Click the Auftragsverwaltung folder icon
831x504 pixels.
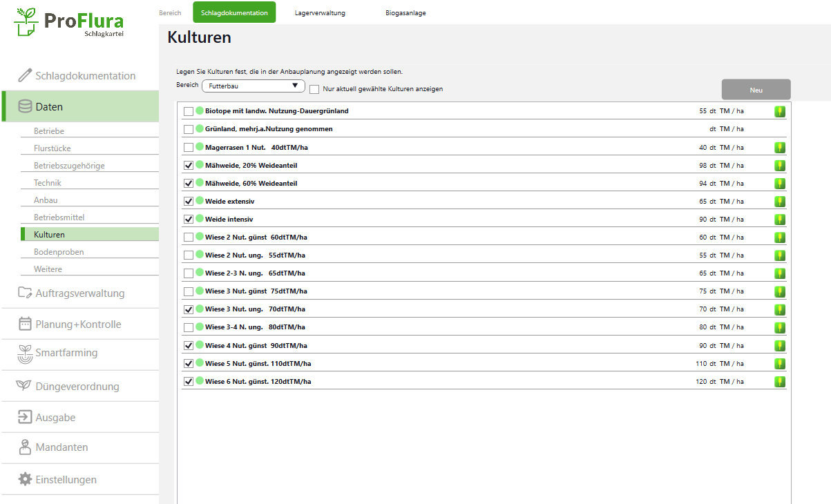(25, 293)
